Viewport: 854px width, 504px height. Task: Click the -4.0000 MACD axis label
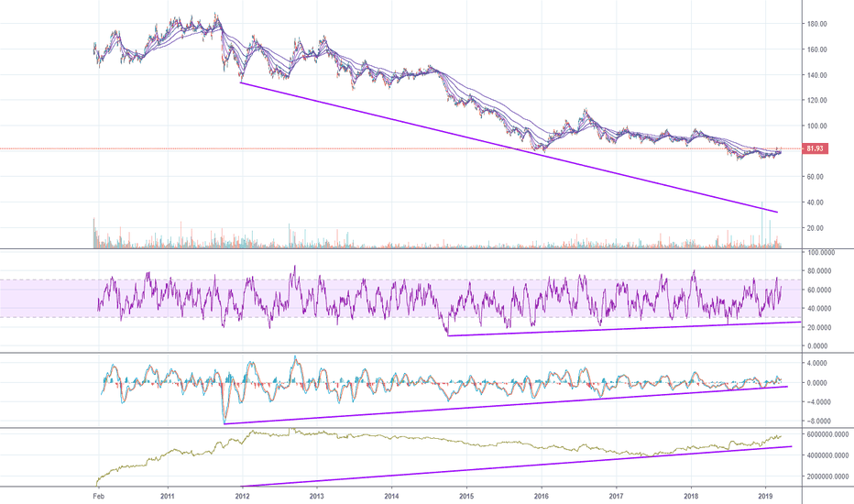click(816, 402)
